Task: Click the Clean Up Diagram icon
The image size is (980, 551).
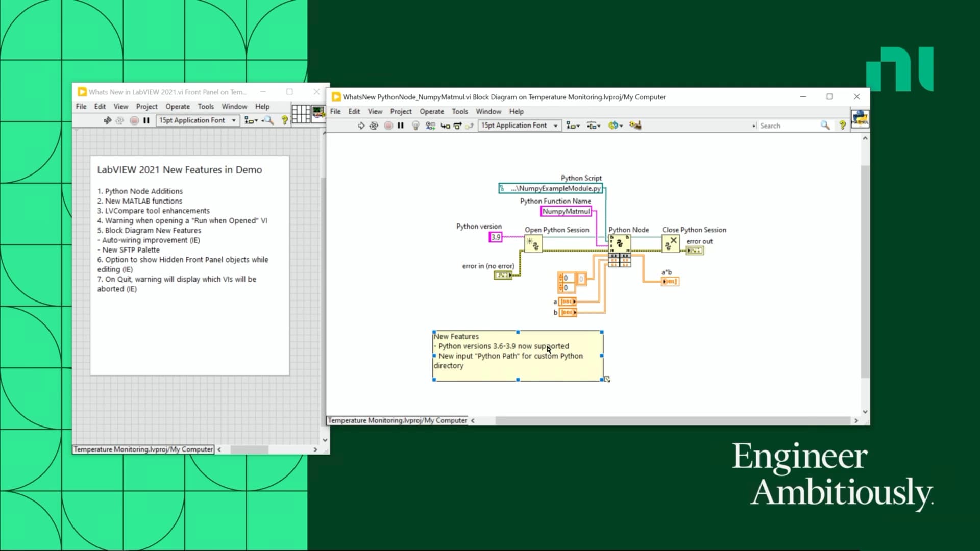Action: point(635,126)
